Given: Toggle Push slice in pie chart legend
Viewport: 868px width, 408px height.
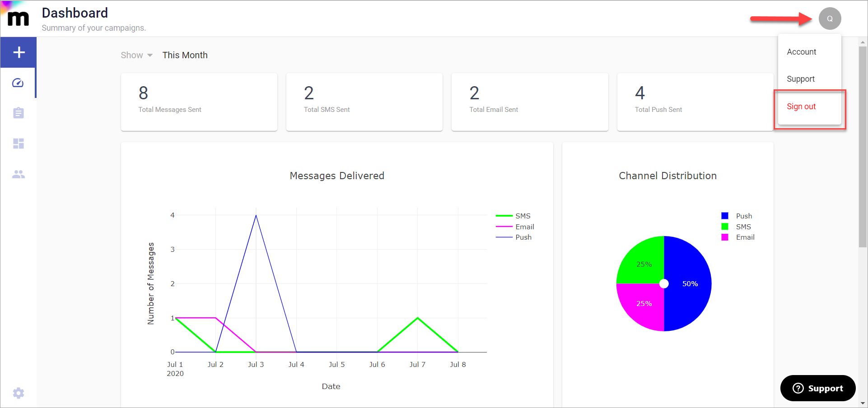Looking at the screenshot, I should [x=737, y=216].
